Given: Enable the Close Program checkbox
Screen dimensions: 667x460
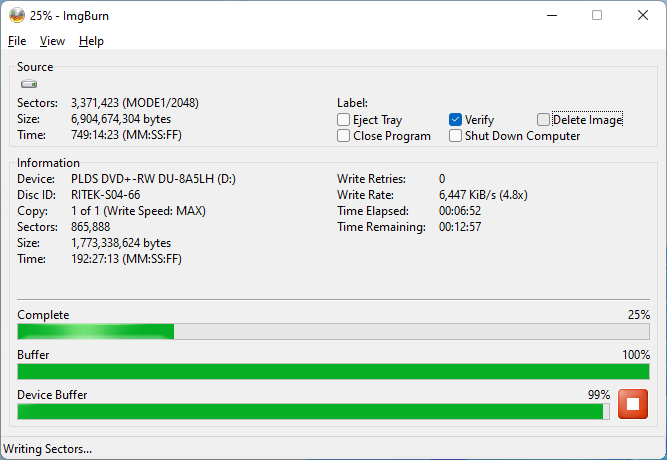Looking at the screenshot, I should tap(344, 136).
